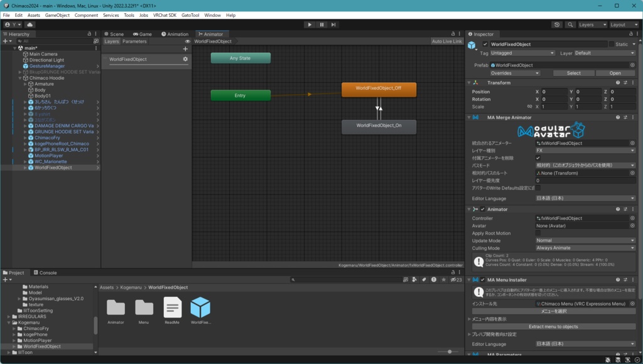643x364 pixels.
Task: Click the prefab Select button
Action: pos(574,73)
